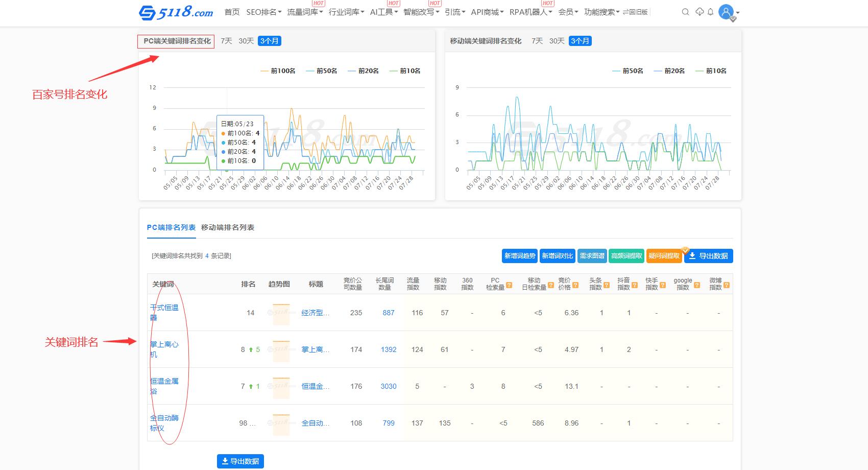This screenshot has width=868, height=470.
Task: Expand the 流量词库 menu
Action: click(305, 12)
